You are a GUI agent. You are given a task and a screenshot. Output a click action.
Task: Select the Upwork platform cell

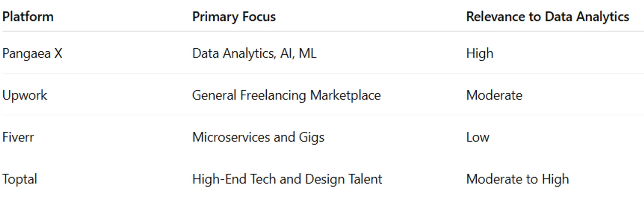tap(25, 95)
